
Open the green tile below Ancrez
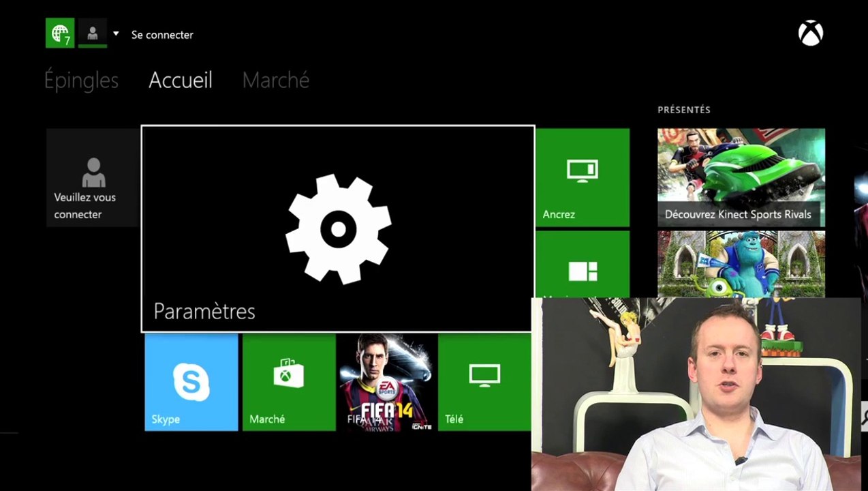pos(583,265)
